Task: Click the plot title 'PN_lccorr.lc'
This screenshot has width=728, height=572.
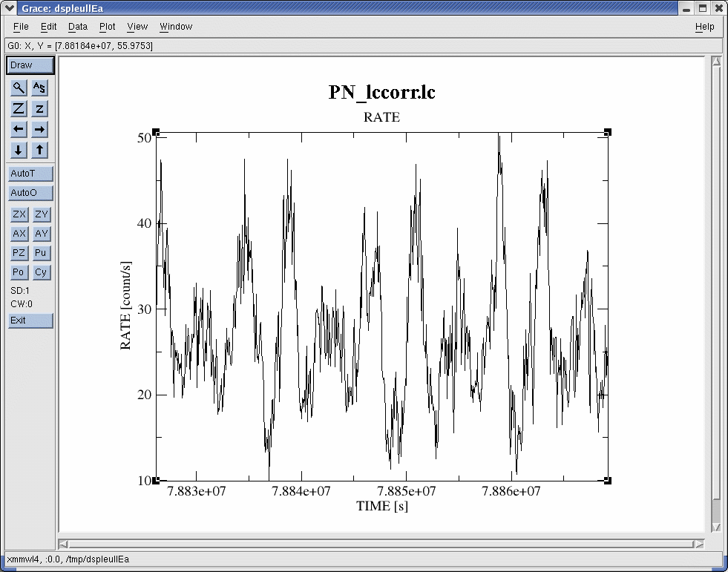Action: [x=381, y=92]
